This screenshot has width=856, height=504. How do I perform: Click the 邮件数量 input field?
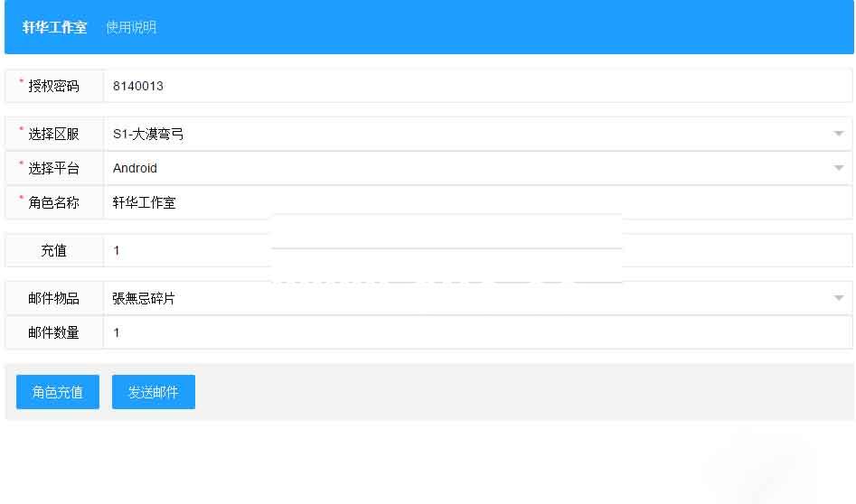tap(477, 332)
